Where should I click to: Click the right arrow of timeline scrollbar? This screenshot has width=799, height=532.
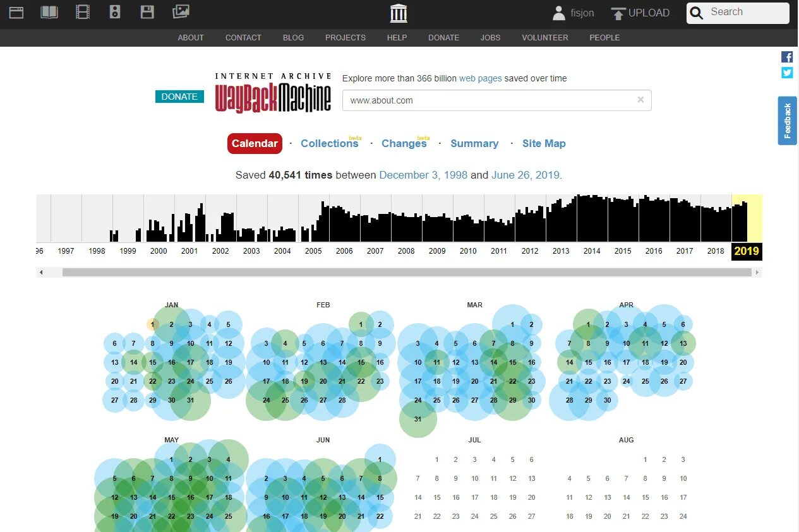click(x=757, y=273)
